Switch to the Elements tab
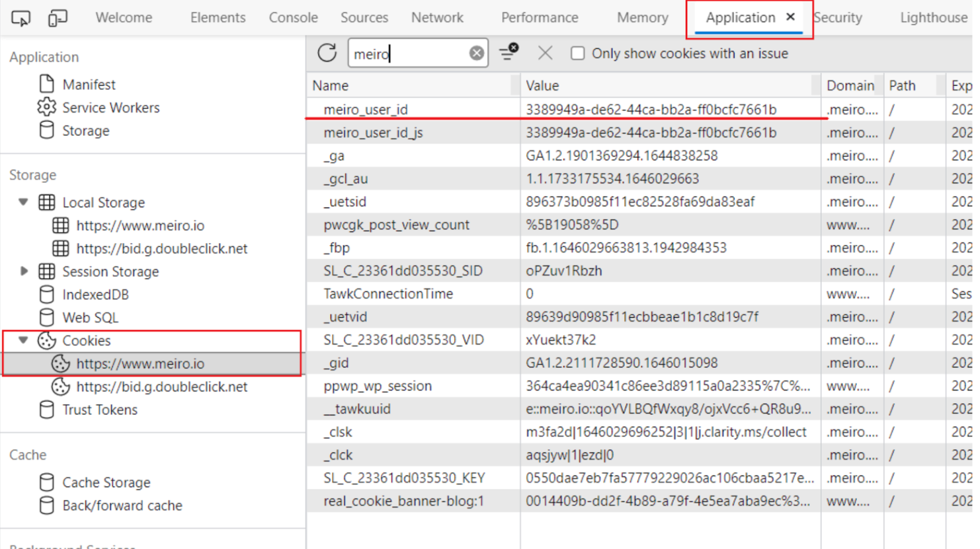The image size is (980, 549). tap(218, 18)
